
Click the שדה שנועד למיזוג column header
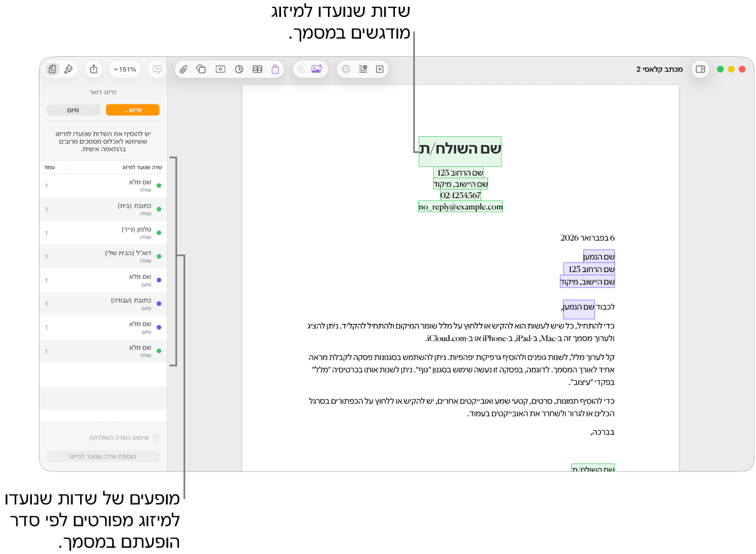[x=141, y=168]
